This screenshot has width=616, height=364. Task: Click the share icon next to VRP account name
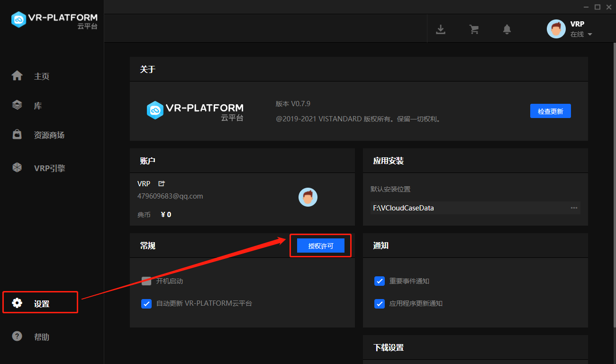161,183
